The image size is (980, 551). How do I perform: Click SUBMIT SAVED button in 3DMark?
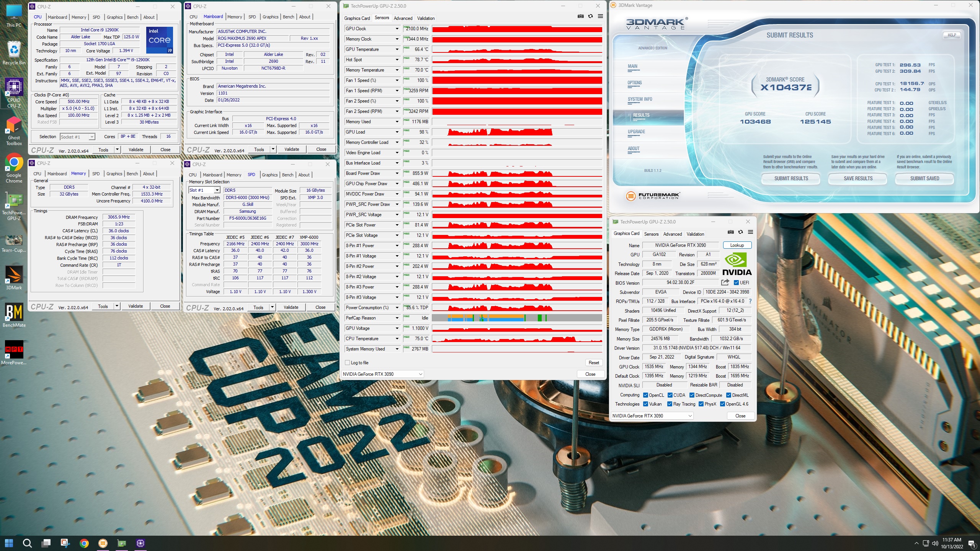coord(924,179)
